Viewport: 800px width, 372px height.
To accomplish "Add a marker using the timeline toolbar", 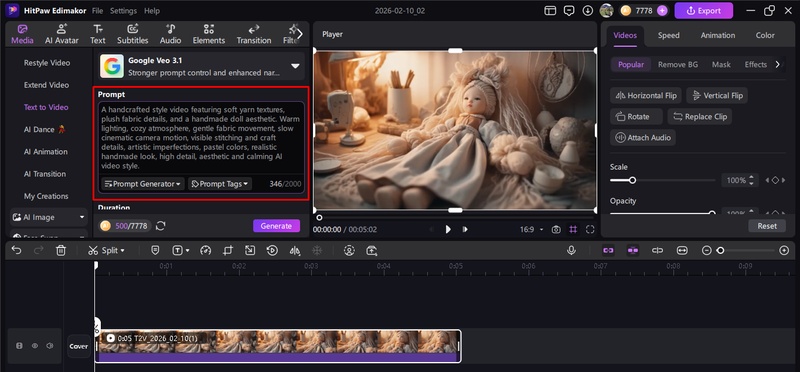I will pos(155,251).
